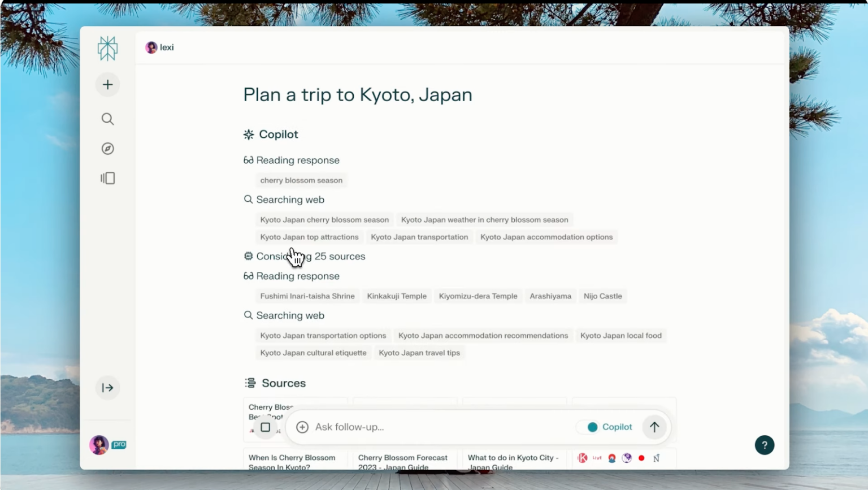Viewport: 868px width, 490px height.
Task: Select the Fushimi Inari-taisha Shrine chip
Action: click(307, 296)
